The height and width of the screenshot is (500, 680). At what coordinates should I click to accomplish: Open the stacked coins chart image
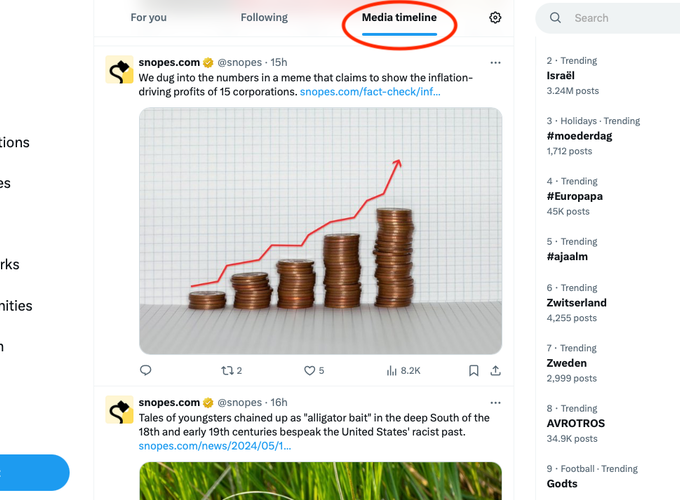pyautogui.click(x=320, y=231)
